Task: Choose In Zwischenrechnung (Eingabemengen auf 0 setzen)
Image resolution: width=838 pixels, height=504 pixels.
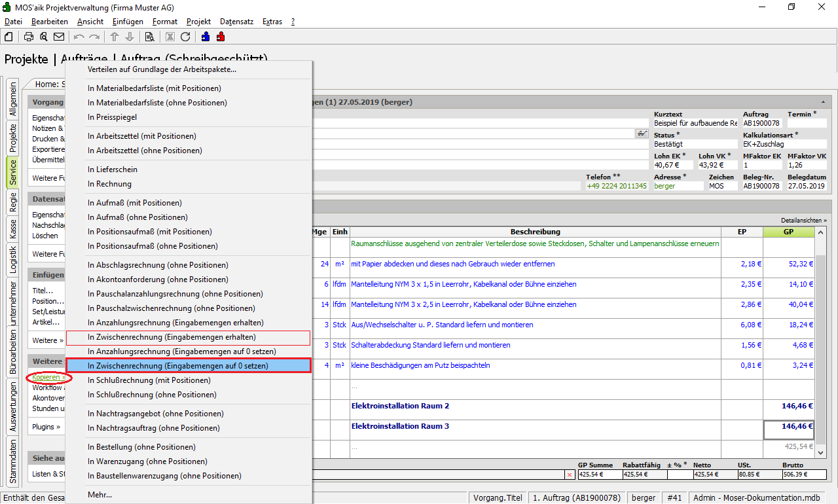Action: click(178, 366)
